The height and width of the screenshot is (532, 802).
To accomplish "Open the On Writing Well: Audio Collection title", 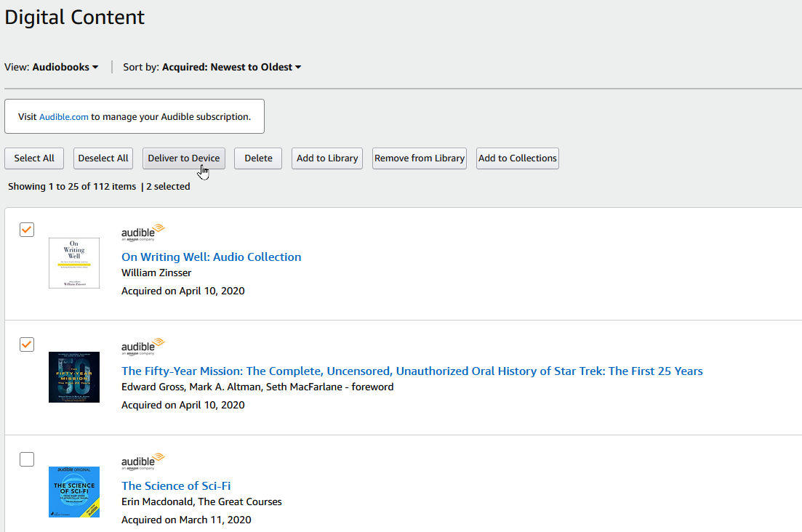I will (211, 257).
